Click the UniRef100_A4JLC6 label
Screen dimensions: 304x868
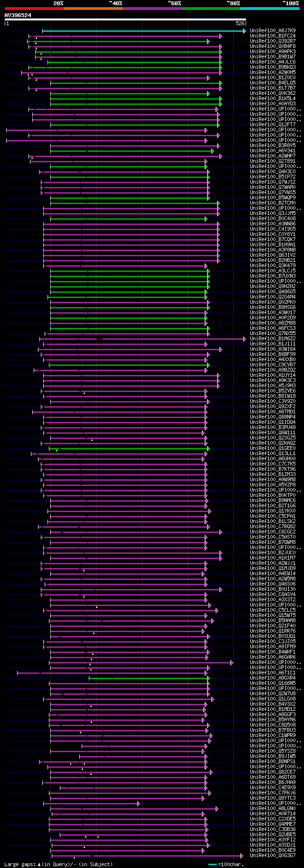273,62
